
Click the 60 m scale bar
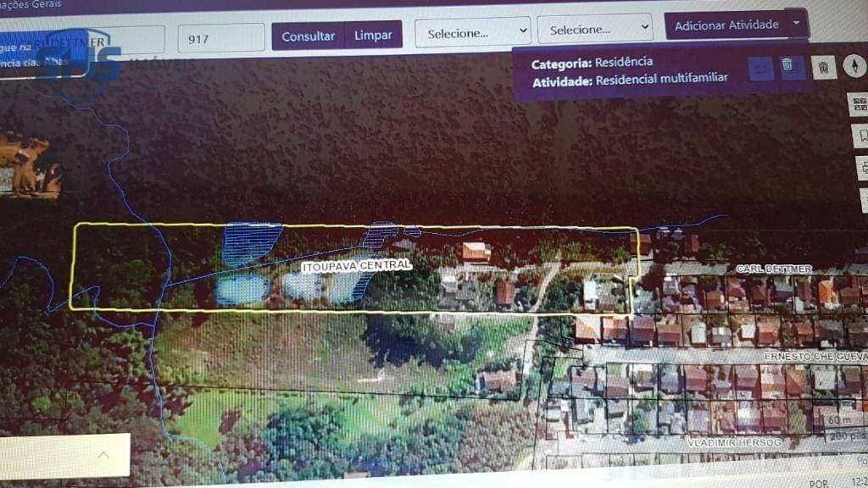pyautogui.click(x=841, y=422)
